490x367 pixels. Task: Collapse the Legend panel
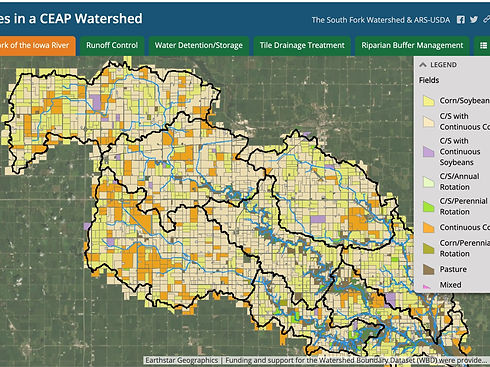tap(423, 65)
